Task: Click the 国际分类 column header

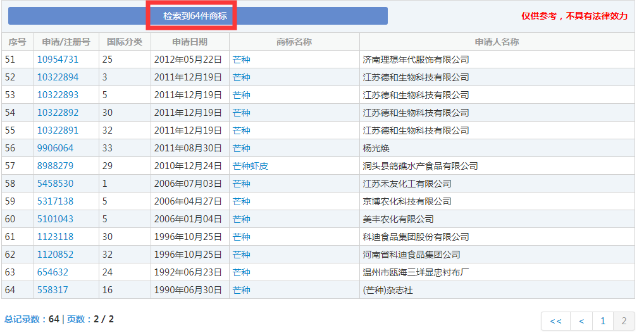Action: point(125,42)
